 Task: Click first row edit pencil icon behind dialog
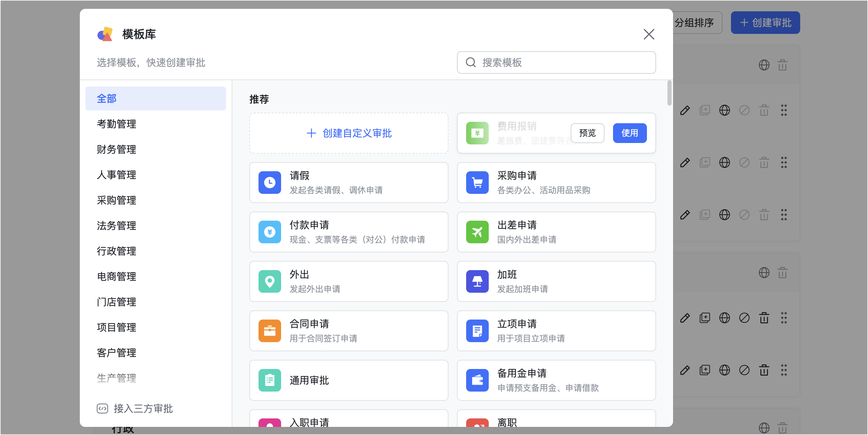tap(685, 111)
